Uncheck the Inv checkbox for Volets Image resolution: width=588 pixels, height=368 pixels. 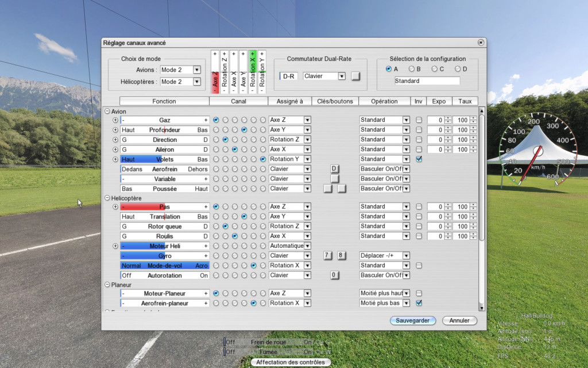tap(419, 159)
